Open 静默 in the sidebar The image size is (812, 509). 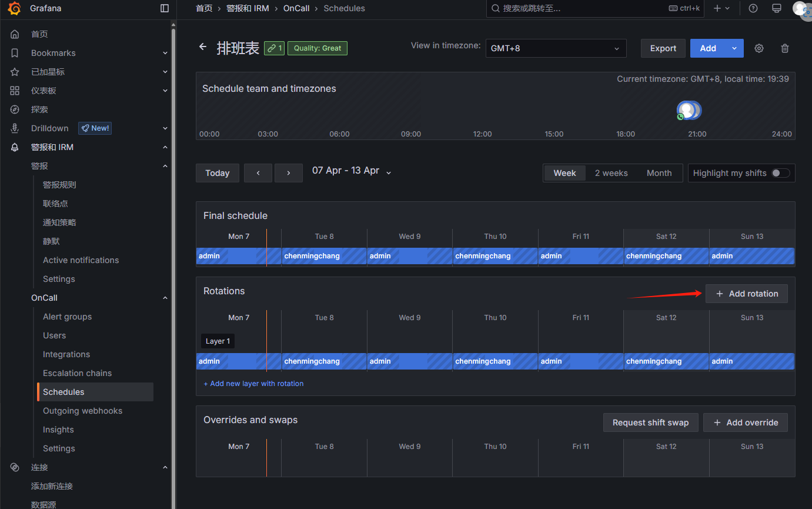[x=51, y=241]
